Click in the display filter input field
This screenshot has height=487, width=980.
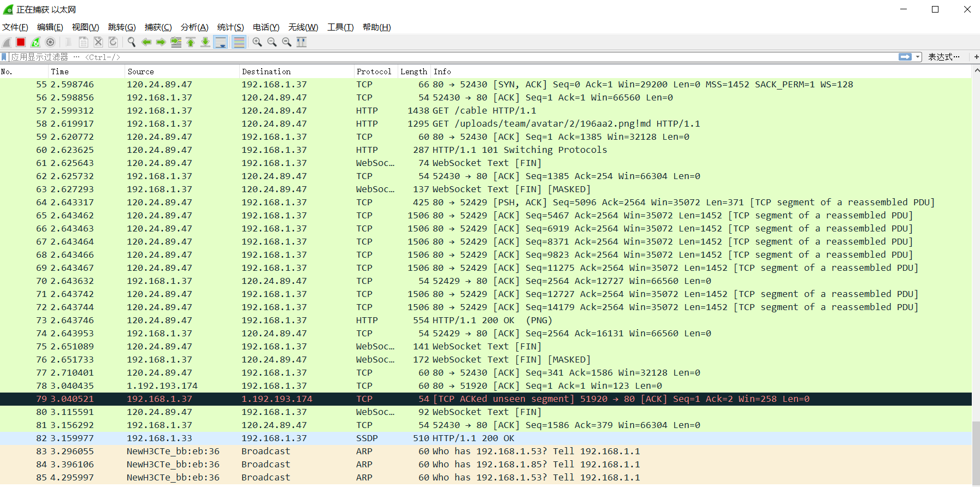pos(437,57)
